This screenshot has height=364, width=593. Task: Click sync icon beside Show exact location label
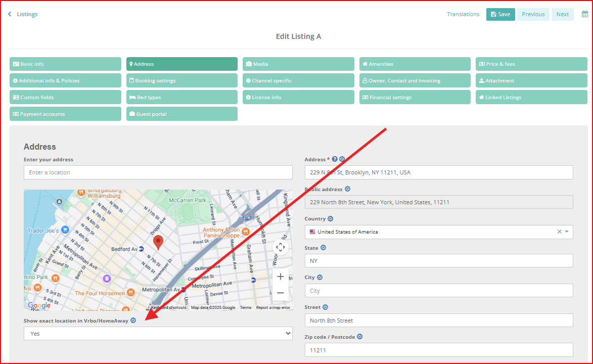coord(133,321)
